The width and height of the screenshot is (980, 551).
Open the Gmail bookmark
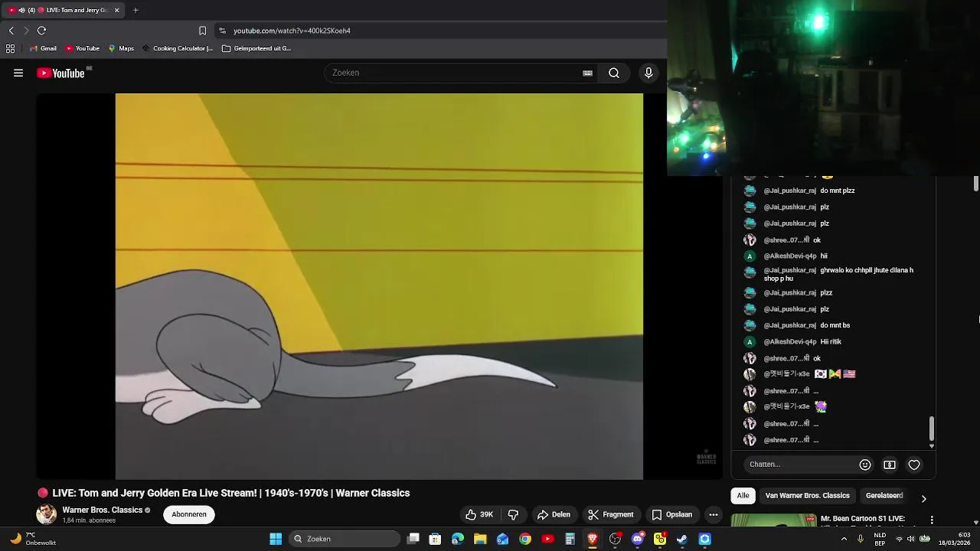click(x=43, y=48)
